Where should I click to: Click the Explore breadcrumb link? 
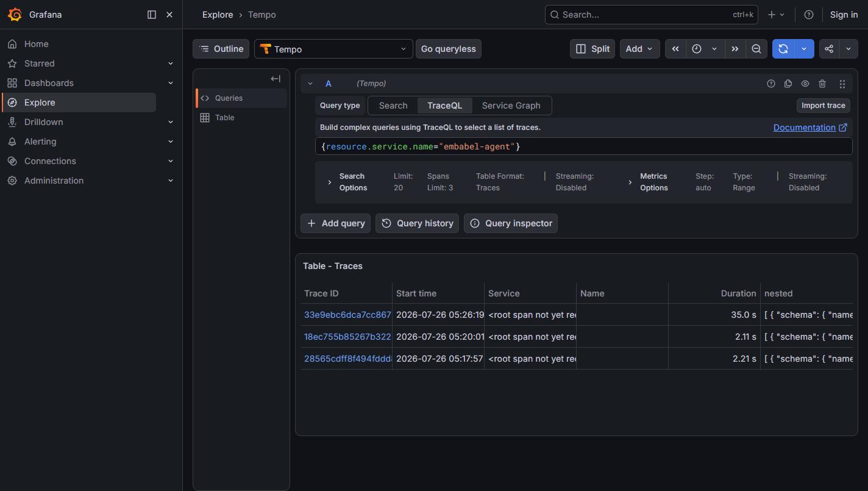[218, 15]
